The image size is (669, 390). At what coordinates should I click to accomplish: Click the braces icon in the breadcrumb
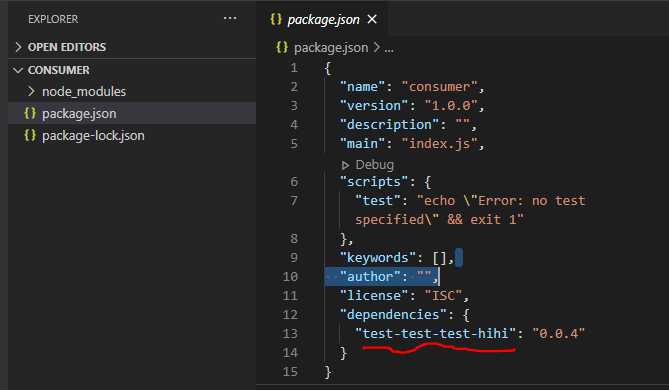coord(282,47)
